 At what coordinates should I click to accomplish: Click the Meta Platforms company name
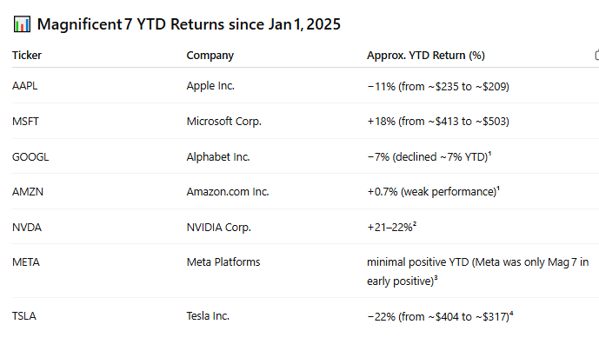pos(223,262)
